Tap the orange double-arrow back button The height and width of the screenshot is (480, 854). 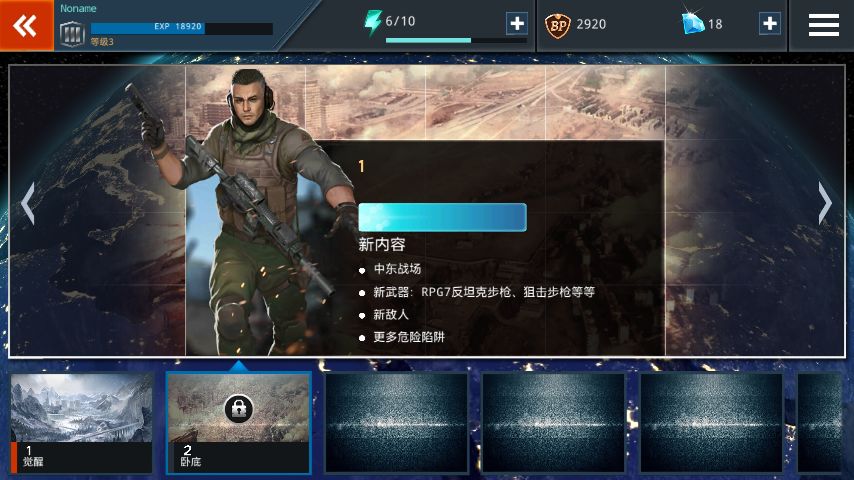pos(26,25)
